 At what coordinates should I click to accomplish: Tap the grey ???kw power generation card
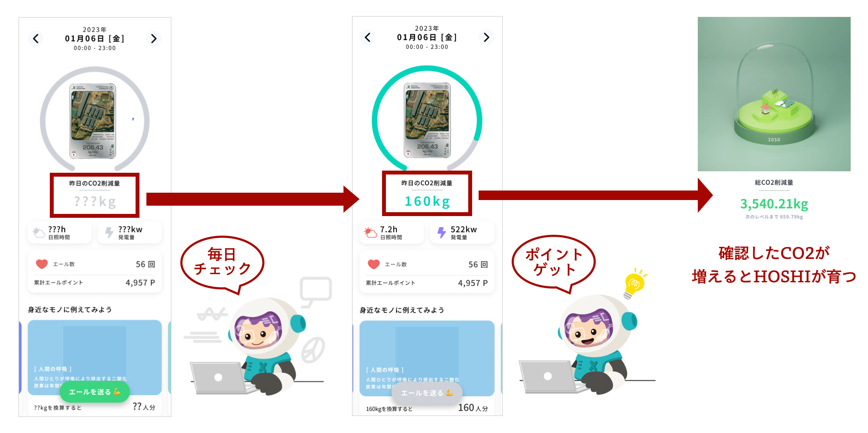[x=130, y=233]
